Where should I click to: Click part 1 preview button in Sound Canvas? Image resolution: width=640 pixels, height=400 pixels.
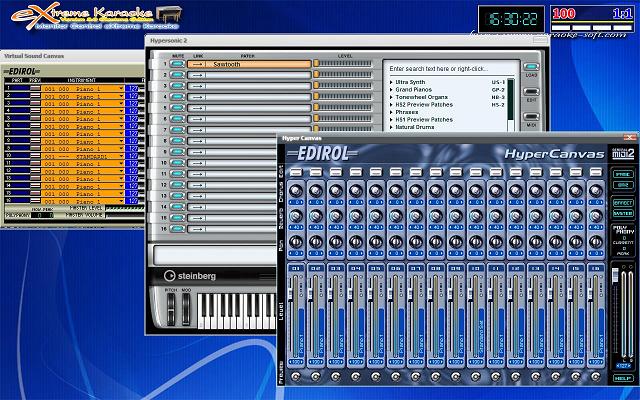[36, 88]
